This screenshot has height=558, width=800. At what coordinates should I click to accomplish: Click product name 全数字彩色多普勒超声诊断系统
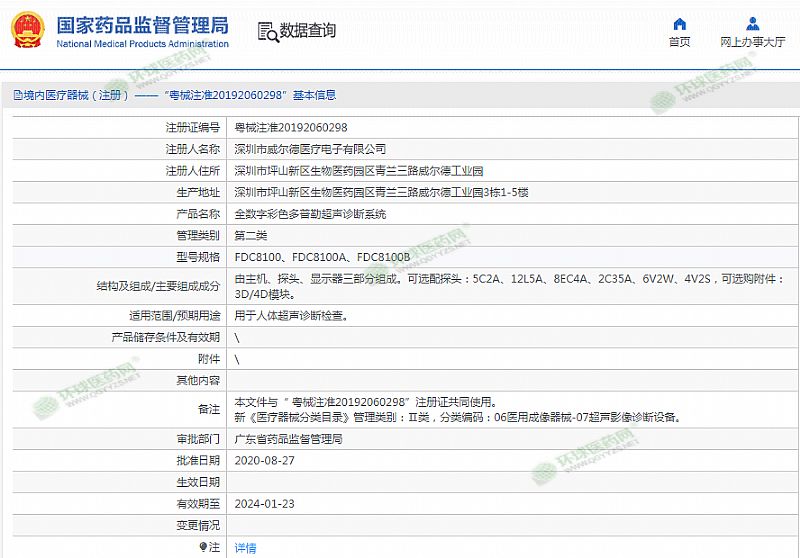[x=309, y=214]
